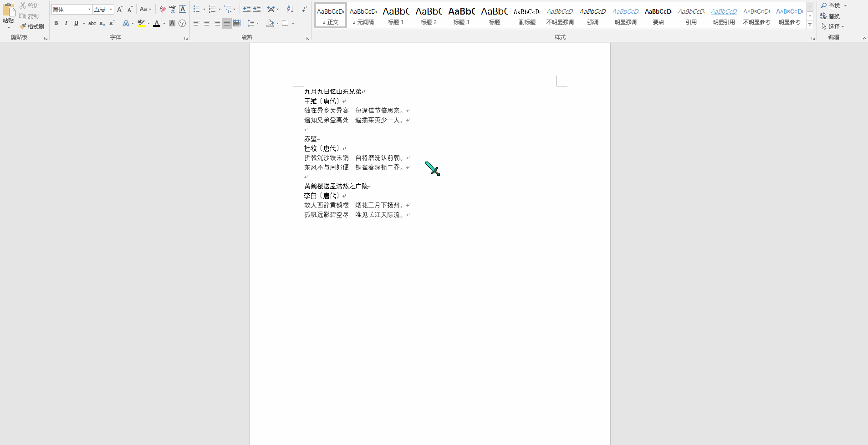The width and height of the screenshot is (868, 445).
Task: Sort the text with the A-Z sort icon
Action: 290,9
